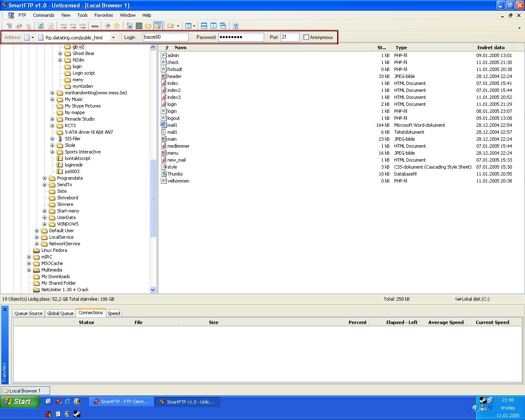Launch Internet Explorer from quick launch
The width and height of the screenshot is (525, 420).
tap(67, 402)
